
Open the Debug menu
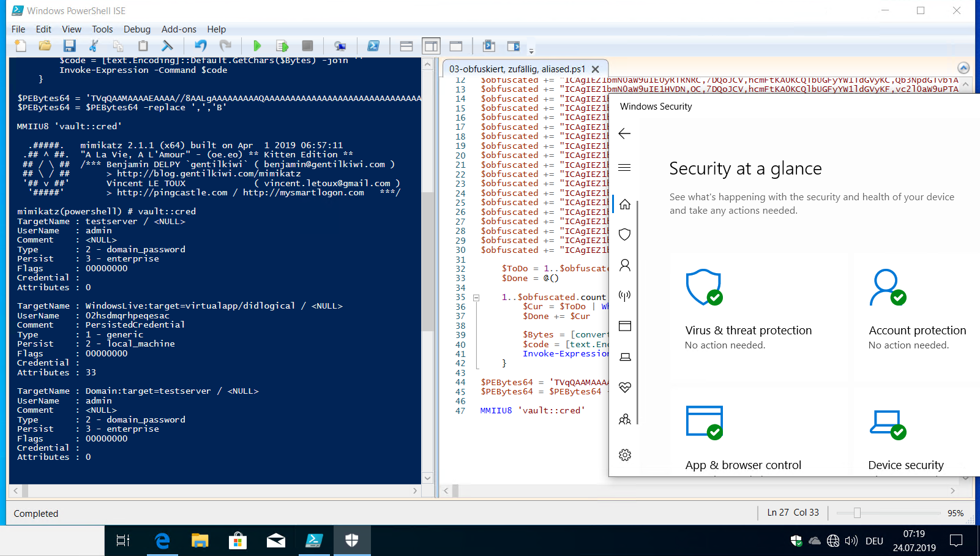click(x=137, y=29)
